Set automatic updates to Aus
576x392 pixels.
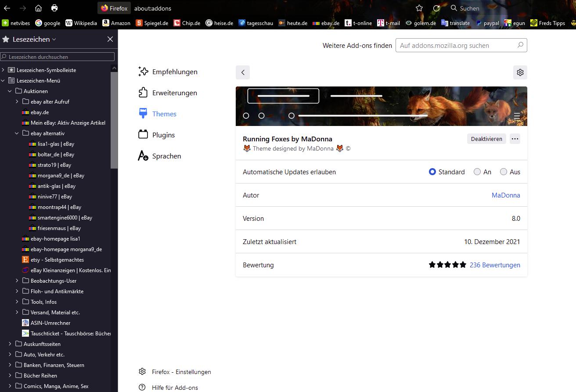[x=504, y=172]
